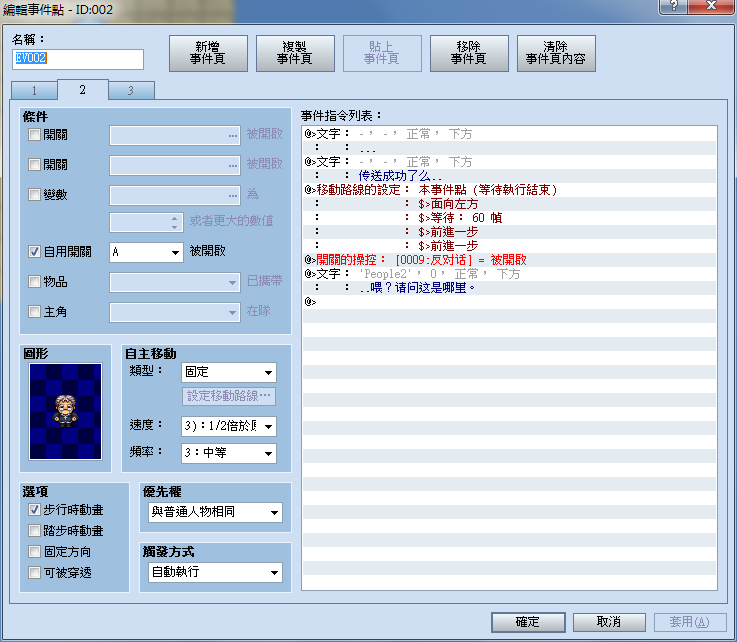Select the 文字 'People2' command line
Screen dimensions: 737x642
(x=510, y=274)
